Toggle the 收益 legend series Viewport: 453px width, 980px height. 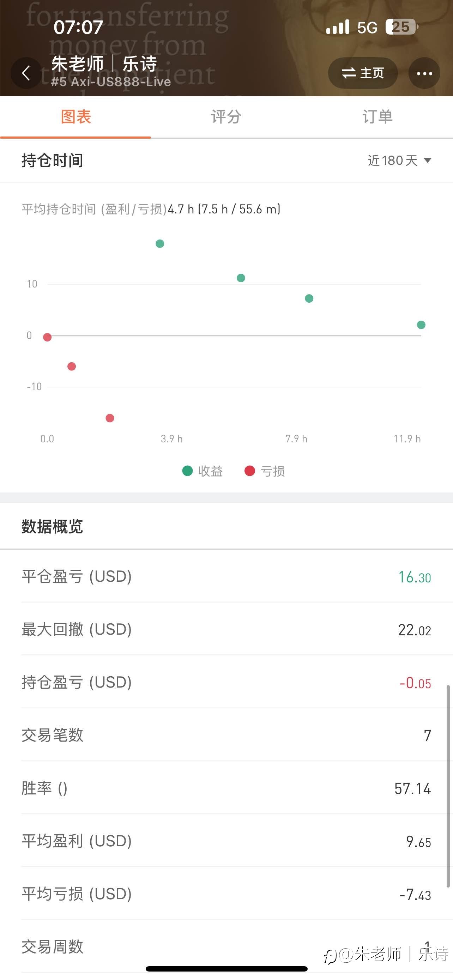click(203, 471)
